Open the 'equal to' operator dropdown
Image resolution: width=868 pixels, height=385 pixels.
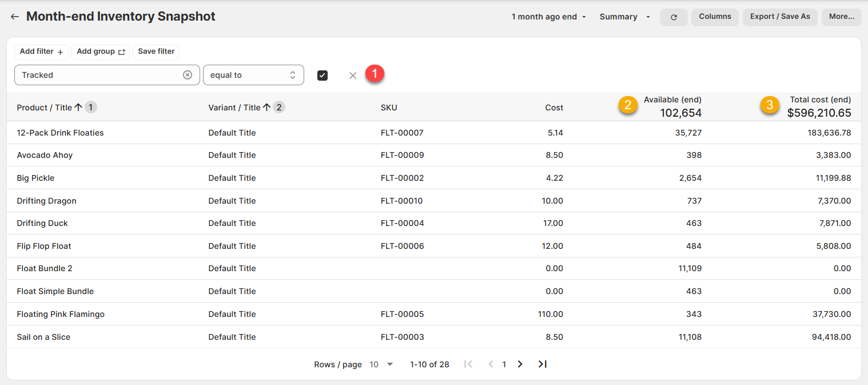(x=253, y=75)
